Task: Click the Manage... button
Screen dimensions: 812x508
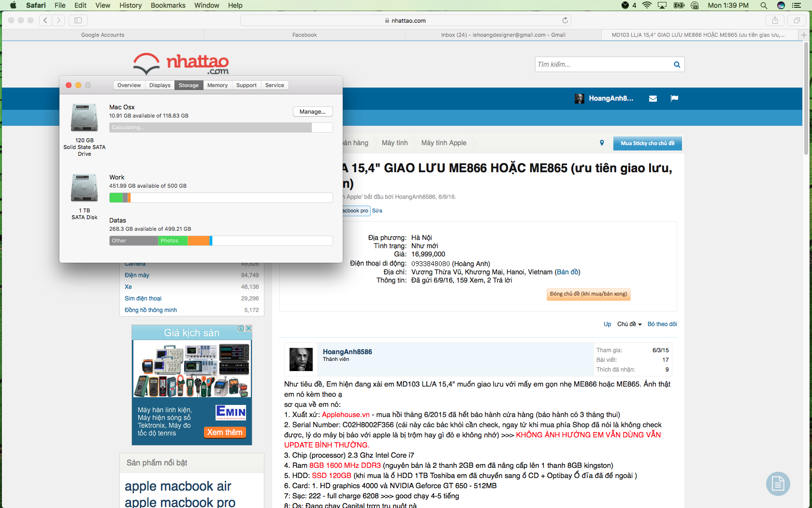Action: coord(312,112)
